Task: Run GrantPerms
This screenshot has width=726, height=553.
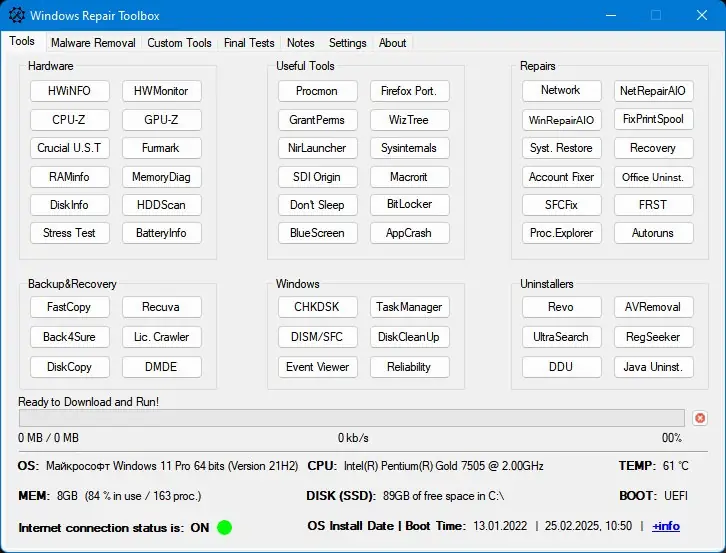Action: [317, 119]
